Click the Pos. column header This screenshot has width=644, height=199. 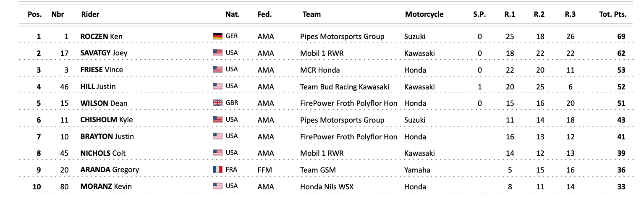(x=35, y=14)
